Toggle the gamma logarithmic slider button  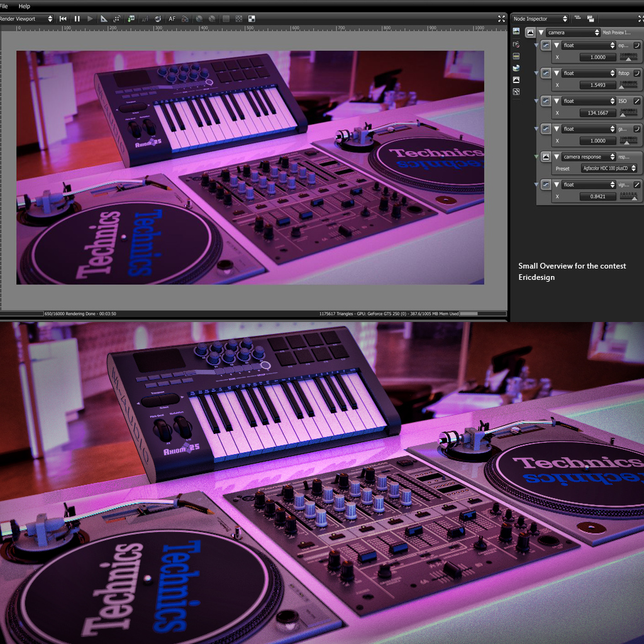pyautogui.click(x=636, y=129)
